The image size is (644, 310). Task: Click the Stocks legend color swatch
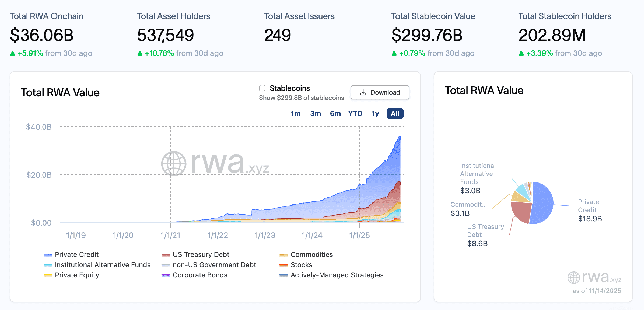coord(283,265)
